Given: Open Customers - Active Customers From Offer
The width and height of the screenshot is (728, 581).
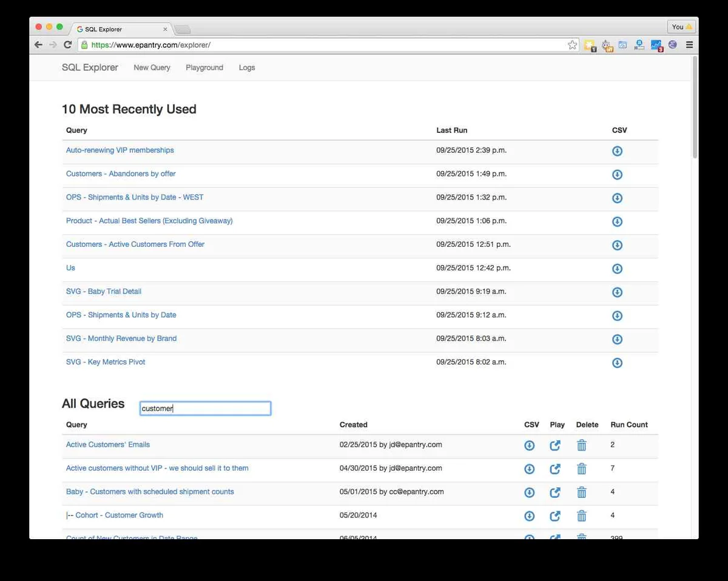Looking at the screenshot, I should coord(135,244).
